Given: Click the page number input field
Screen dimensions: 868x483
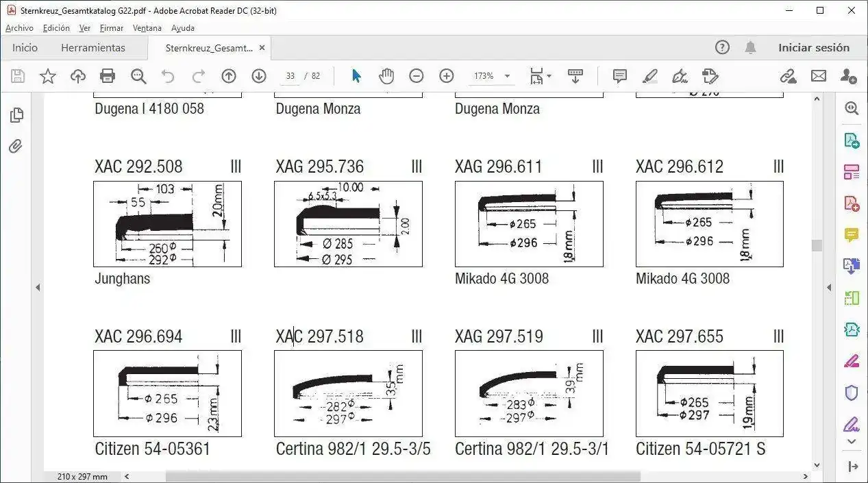Looking at the screenshot, I should (x=290, y=76).
